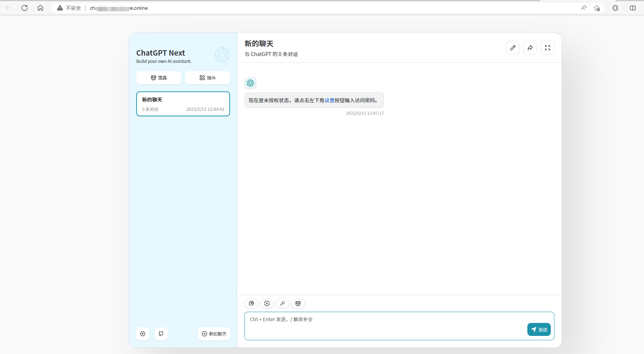Open settings via the hexagon icon
This screenshot has width=644, height=354.
[143, 334]
